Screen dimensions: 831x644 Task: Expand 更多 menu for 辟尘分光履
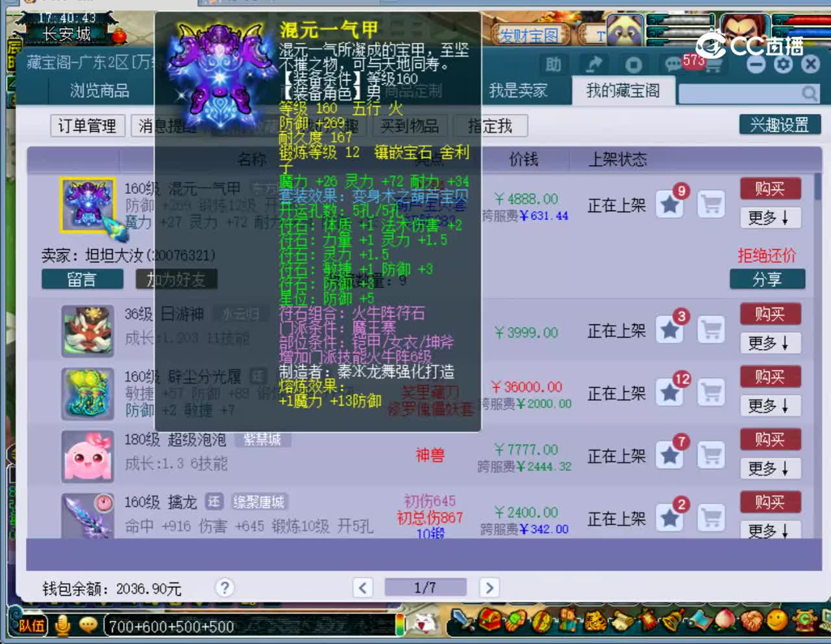(x=770, y=406)
